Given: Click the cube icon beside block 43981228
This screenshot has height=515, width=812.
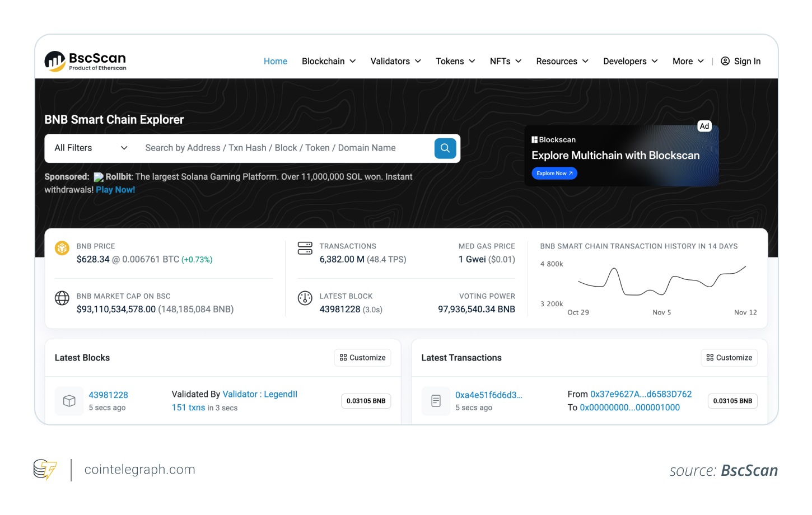Looking at the screenshot, I should point(69,401).
